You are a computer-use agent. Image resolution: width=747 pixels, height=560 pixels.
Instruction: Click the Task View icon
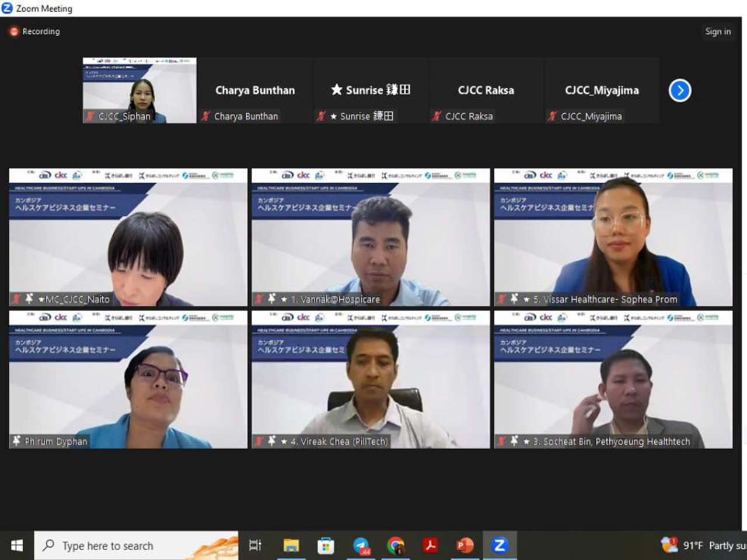pyautogui.click(x=255, y=545)
